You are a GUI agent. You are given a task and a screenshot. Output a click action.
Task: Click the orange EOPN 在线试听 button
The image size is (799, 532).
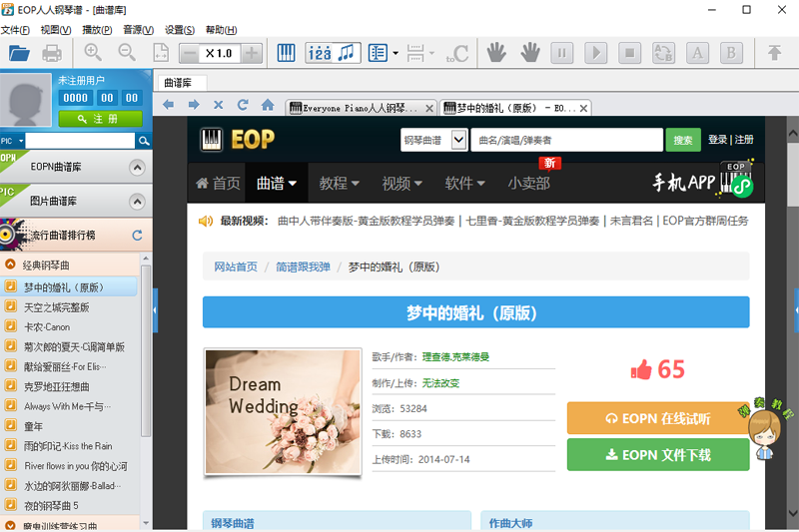(657, 418)
